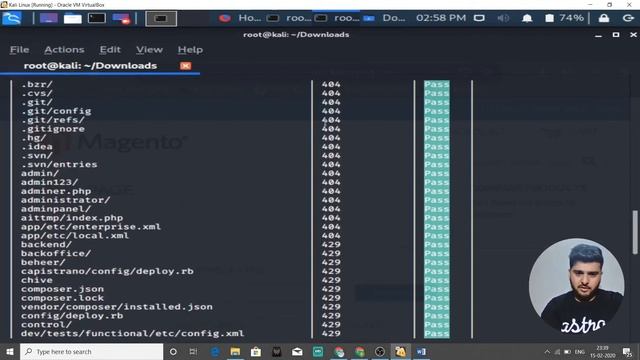
Task: Select the root@kali: ~/Downloads tab
Action: (x=90, y=66)
